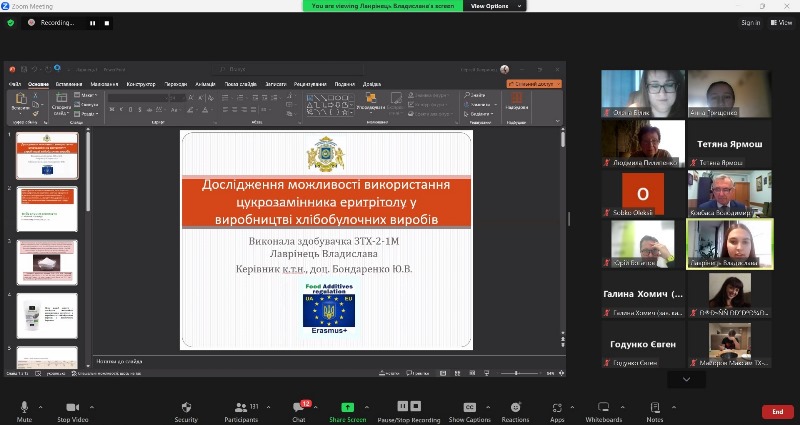Open the Participants panel

tap(240, 408)
